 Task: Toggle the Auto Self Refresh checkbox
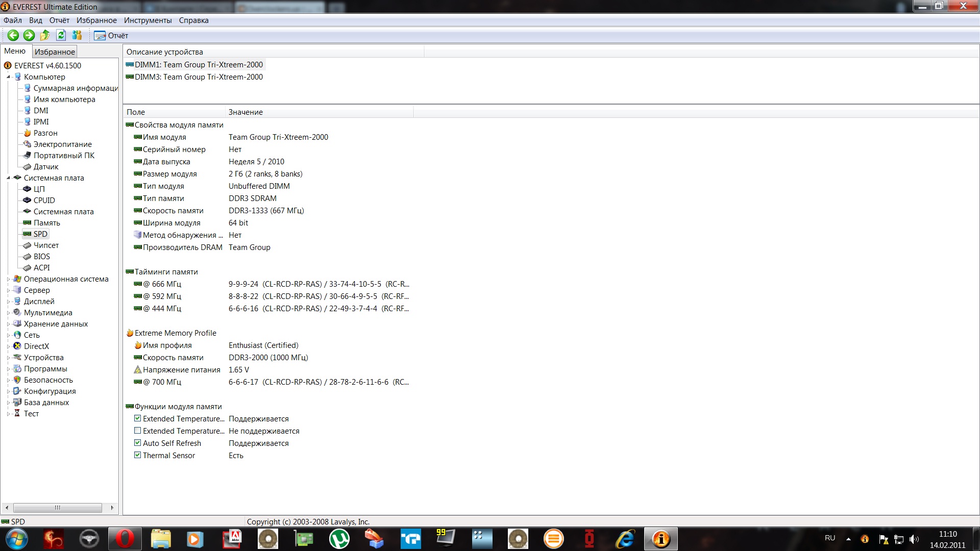[138, 443]
